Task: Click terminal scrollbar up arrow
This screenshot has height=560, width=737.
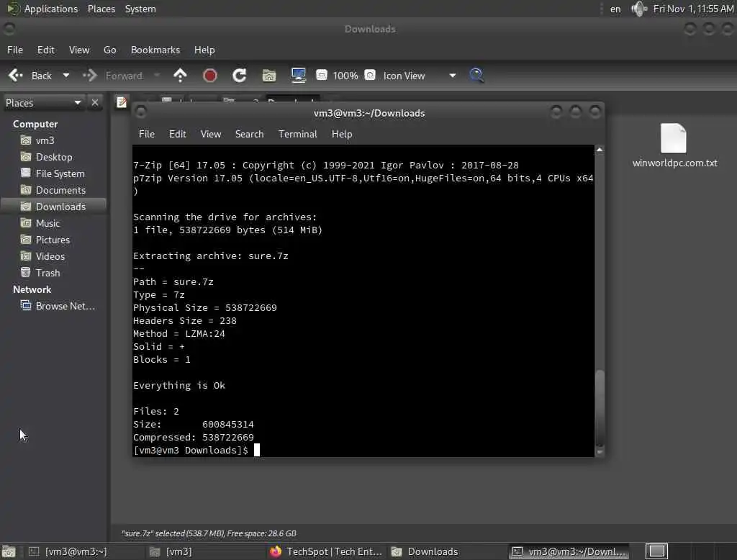Action: 600,150
